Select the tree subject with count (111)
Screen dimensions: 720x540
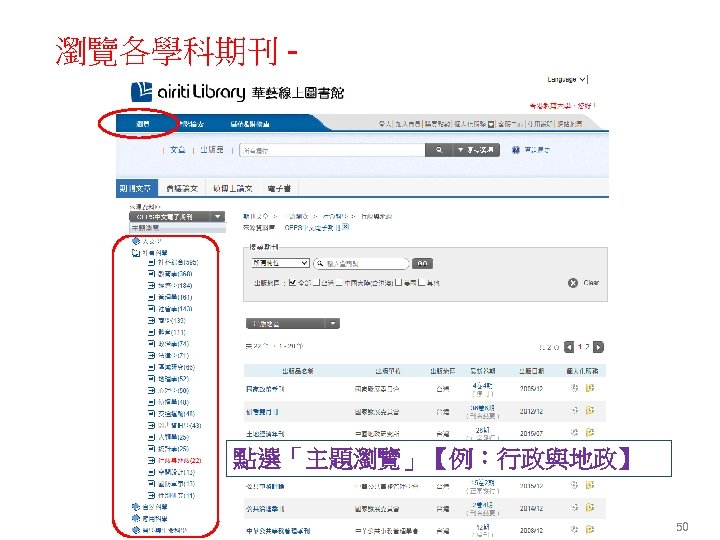coord(172,332)
